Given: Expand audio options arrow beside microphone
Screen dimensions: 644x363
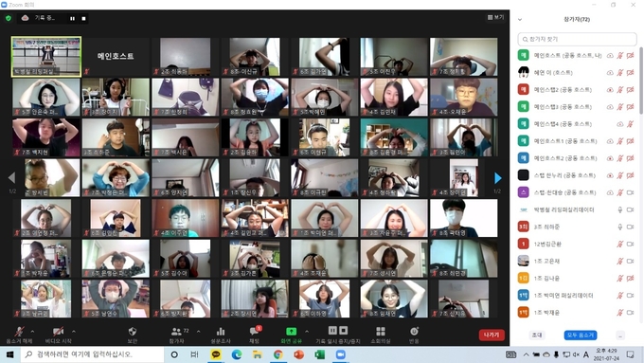Looking at the screenshot, I should pyautogui.click(x=32, y=332).
